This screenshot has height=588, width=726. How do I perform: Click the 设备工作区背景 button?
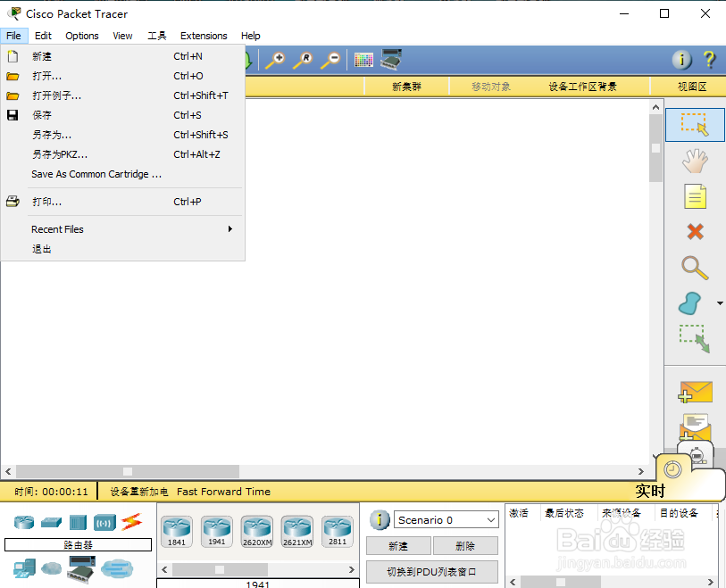point(582,87)
